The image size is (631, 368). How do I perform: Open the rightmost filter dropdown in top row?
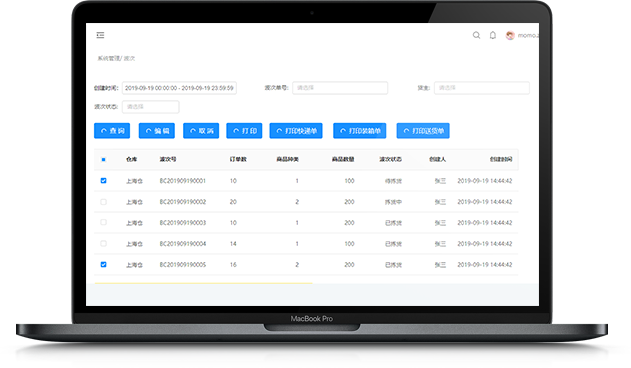click(x=482, y=88)
